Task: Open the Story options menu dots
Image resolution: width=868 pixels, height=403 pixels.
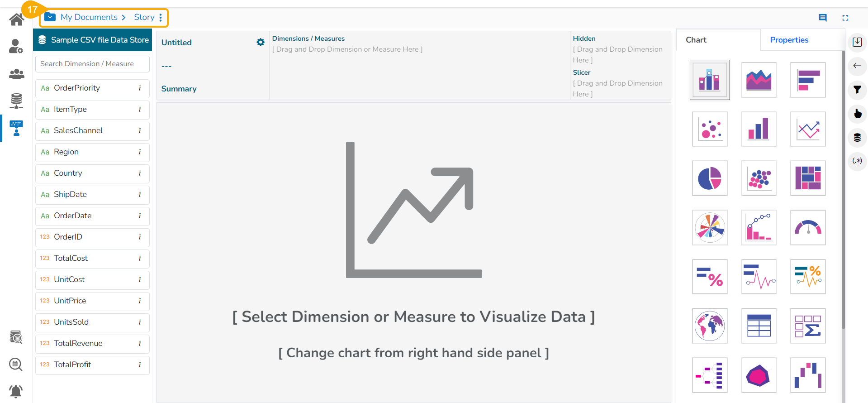Action: tap(161, 18)
